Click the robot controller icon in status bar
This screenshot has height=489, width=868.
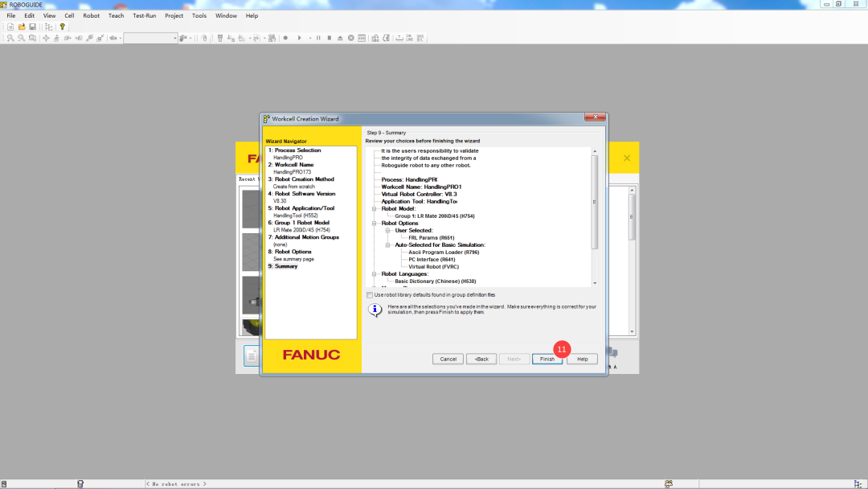click(80, 484)
